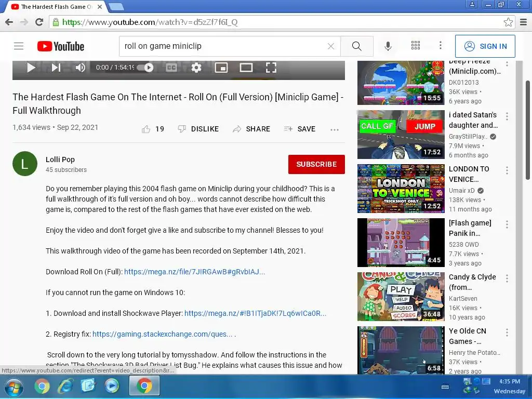Open the "i dated Satan's daughter" thumbnail

pyautogui.click(x=401, y=135)
